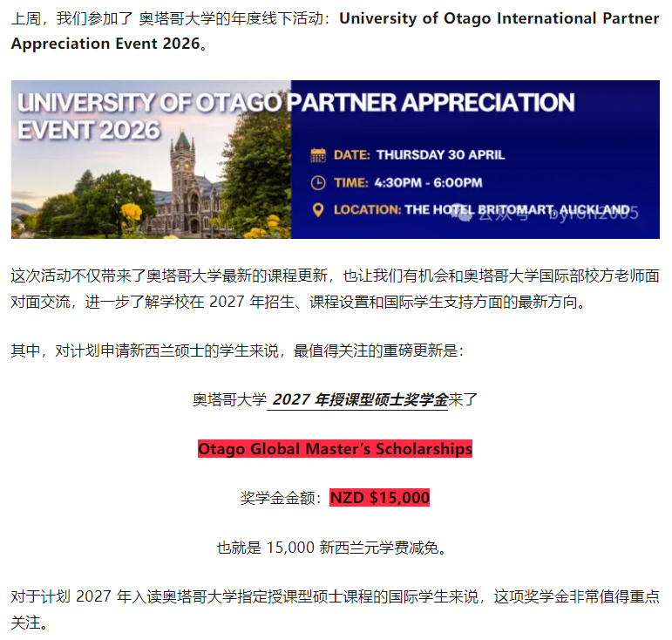Click the sentence starting '其中，对计划申请新西兰硕士'
This screenshot has height=640, width=672.
click(237, 351)
